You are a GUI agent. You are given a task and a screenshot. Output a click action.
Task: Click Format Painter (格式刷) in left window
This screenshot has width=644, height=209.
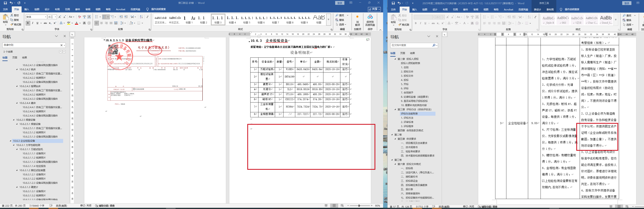point(16,25)
